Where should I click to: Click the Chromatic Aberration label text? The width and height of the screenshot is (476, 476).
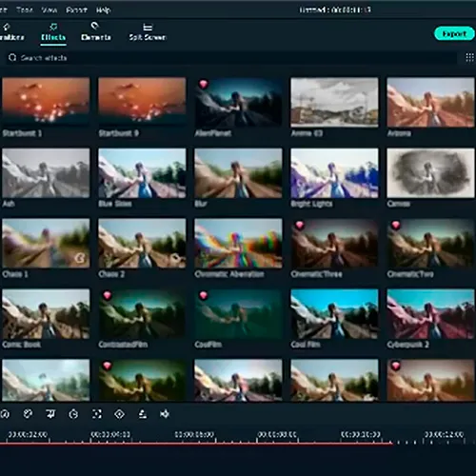(x=229, y=274)
